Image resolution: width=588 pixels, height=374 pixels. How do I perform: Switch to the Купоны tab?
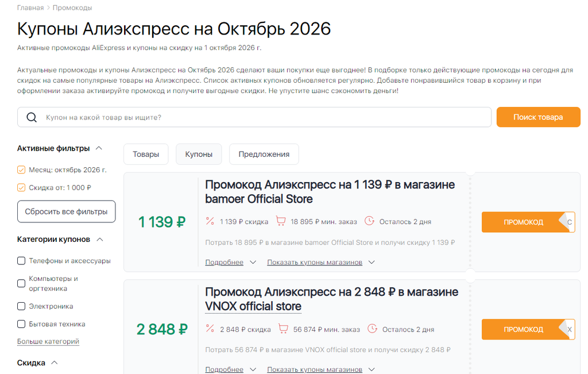(199, 154)
